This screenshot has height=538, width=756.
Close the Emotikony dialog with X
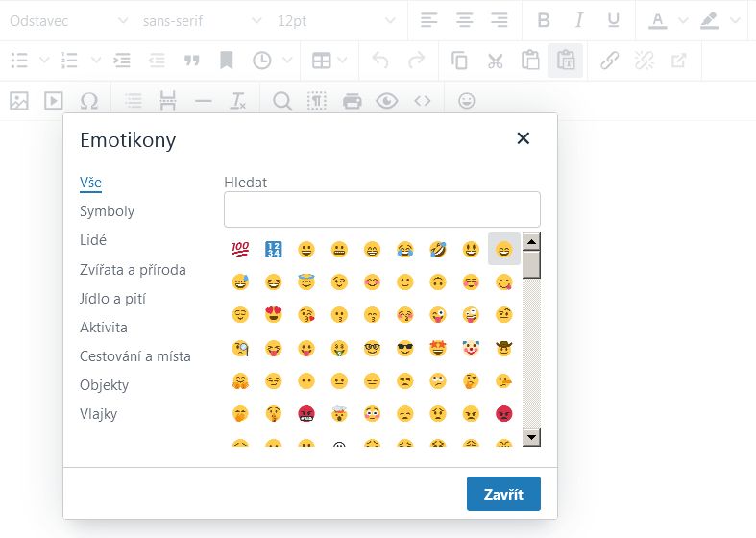coord(524,138)
